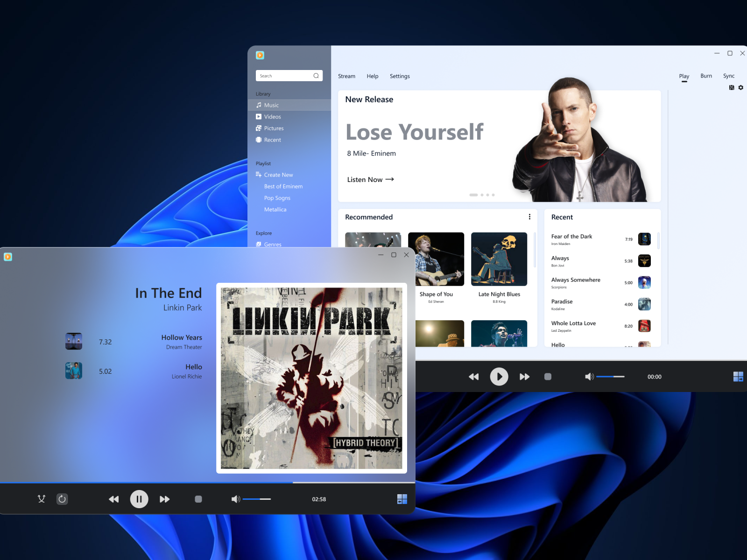Open the Pop Sogns playlist
This screenshot has width=747, height=560.
tap(277, 198)
